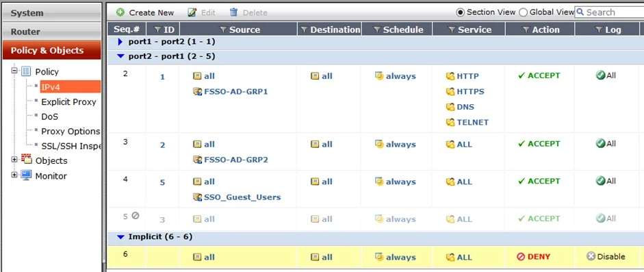Image resolution: width=644 pixels, height=272 pixels.
Task: Click the TELNET service text
Action: point(473,122)
